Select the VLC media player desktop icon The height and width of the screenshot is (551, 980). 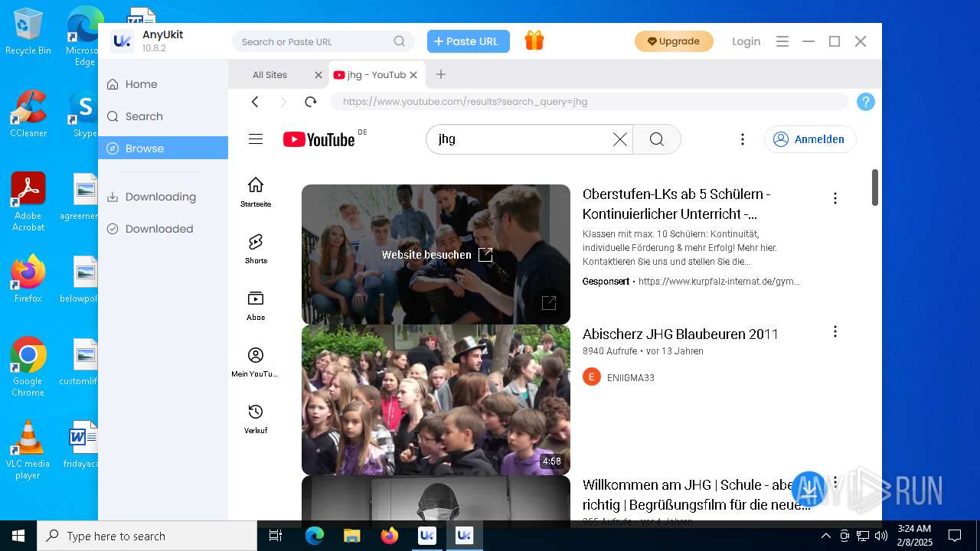pos(28,450)
